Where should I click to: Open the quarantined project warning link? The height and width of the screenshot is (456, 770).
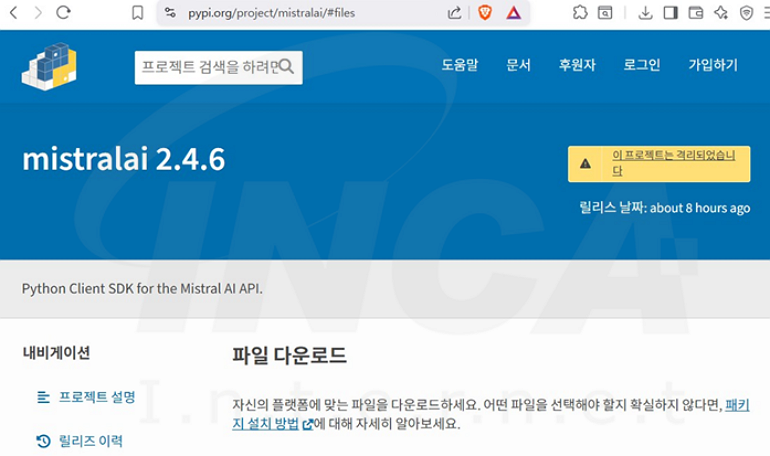tap(673, 163)
